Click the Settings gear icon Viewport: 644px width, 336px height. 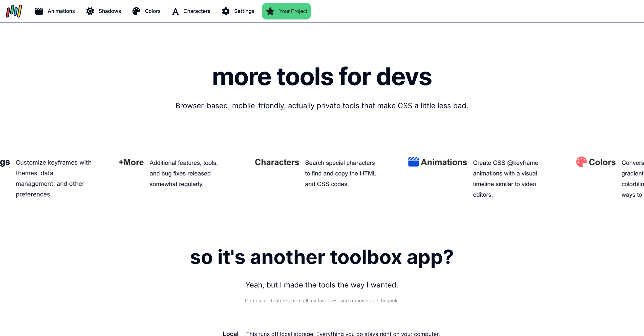(226, 11)
